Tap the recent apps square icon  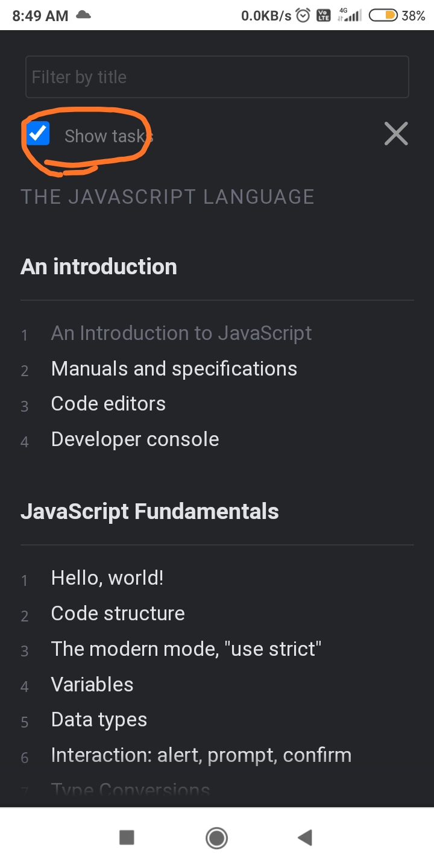(x=127, y=837)
